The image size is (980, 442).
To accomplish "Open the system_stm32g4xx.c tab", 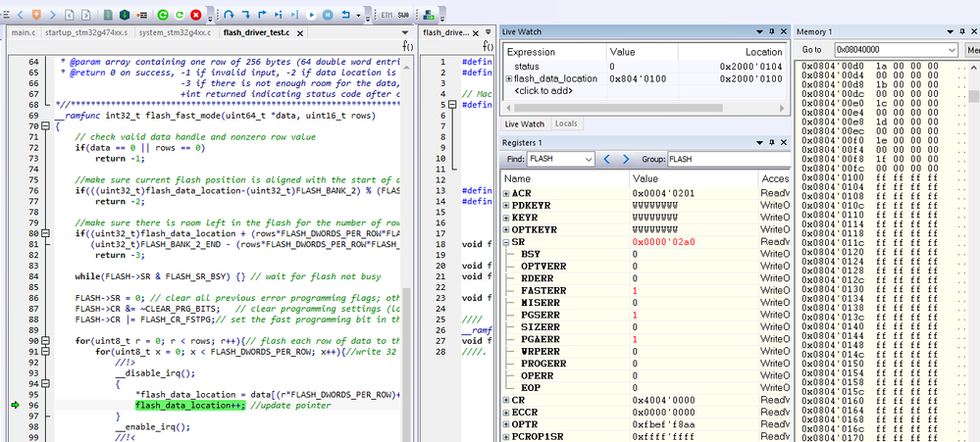I will pos(173,33).
